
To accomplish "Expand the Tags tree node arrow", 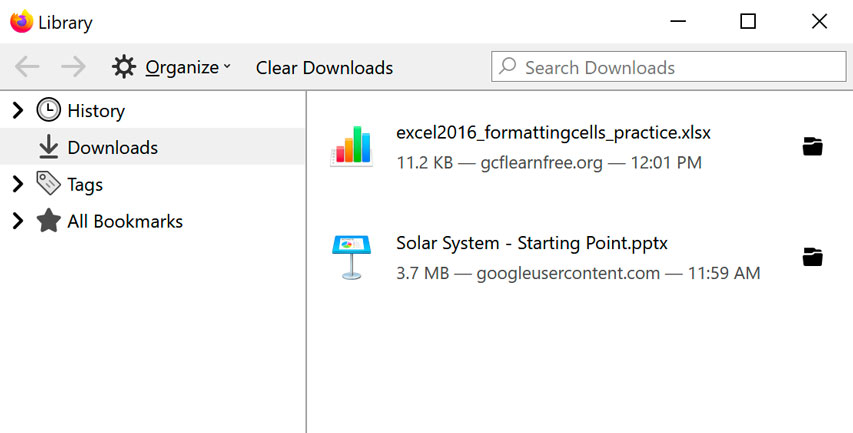I will (17, 184).
